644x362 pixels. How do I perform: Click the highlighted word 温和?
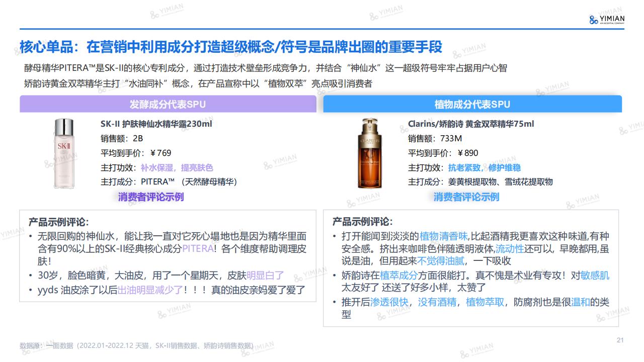click(x=580, y=302)
